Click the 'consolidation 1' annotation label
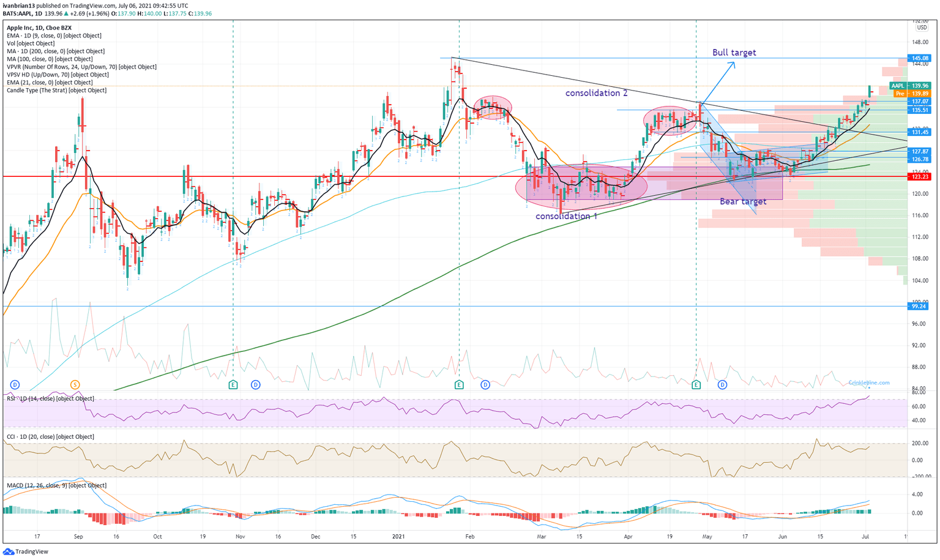 point(567,216)
